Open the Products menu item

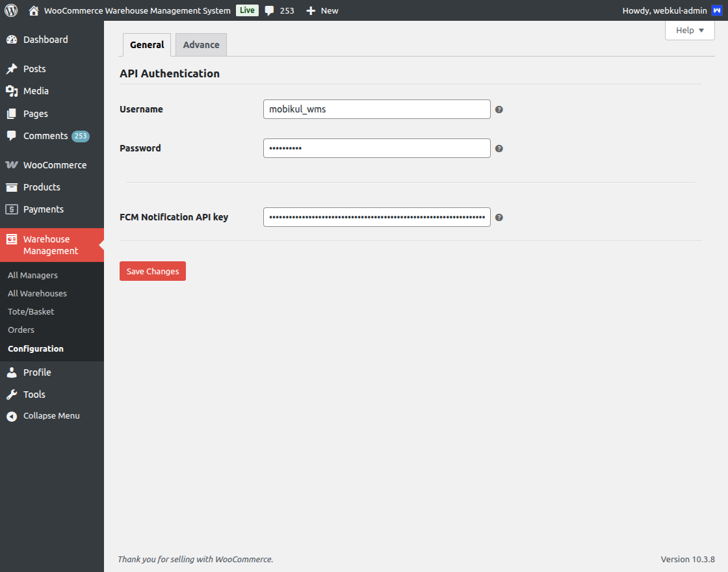pos(42,187)
